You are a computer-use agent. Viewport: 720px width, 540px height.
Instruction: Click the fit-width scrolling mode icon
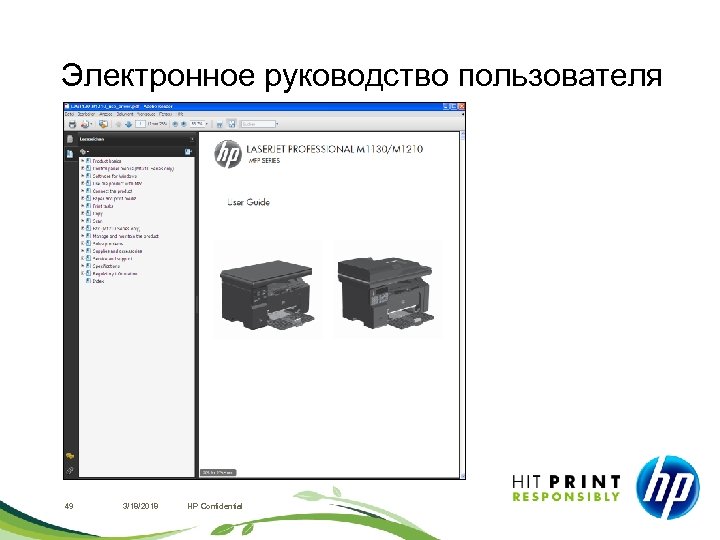219,124
